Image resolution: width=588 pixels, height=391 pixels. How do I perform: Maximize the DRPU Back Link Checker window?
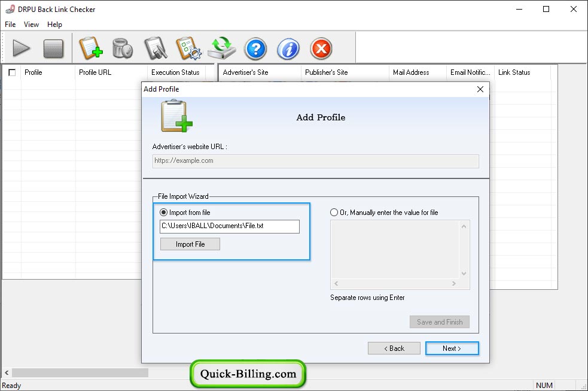click(546, 9)
